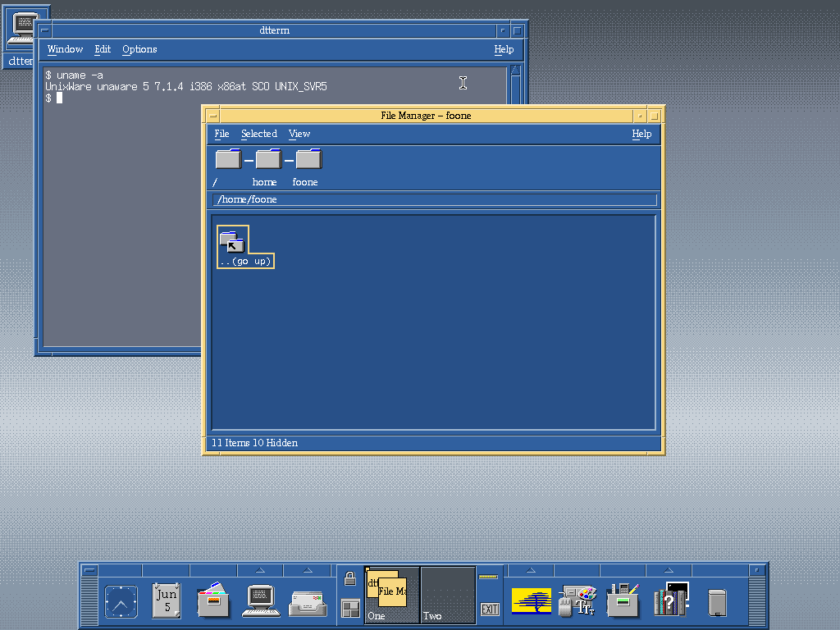The width and height of the screenshot is (840, 630).
Task: Open the Help Manager books icon
Action: (671, 601)
